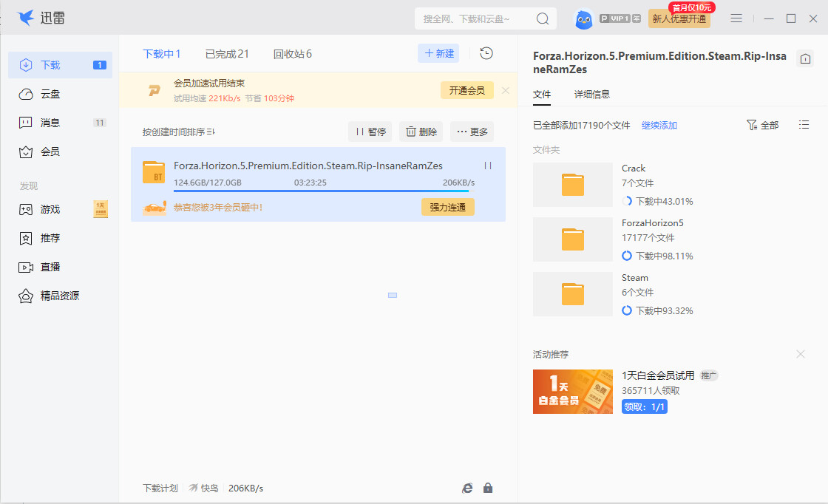Viewport: 828px width, 504px height.
Task: Open the ForzaHorizon5 folder thumbnail
Action: (572, 239)
